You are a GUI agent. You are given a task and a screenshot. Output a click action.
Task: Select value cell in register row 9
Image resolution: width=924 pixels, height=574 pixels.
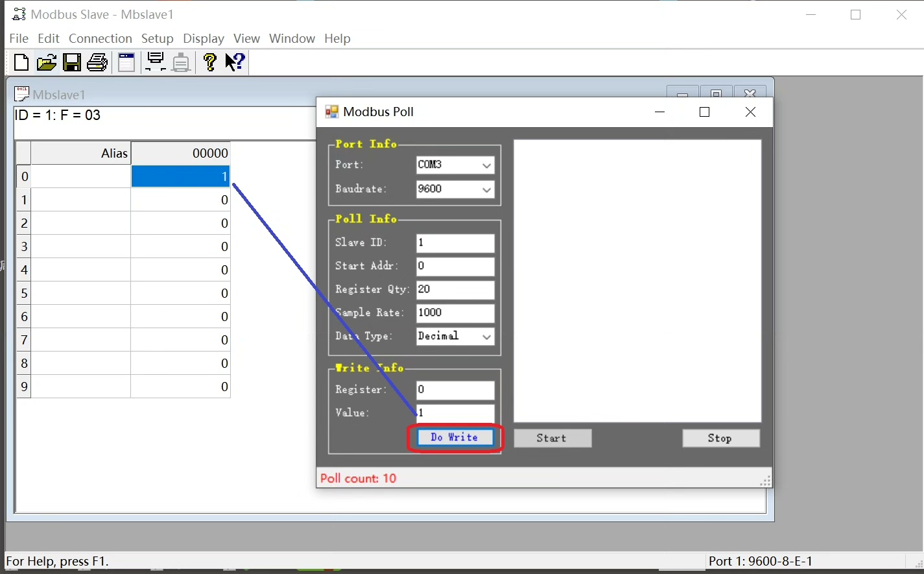click(180, 387)
